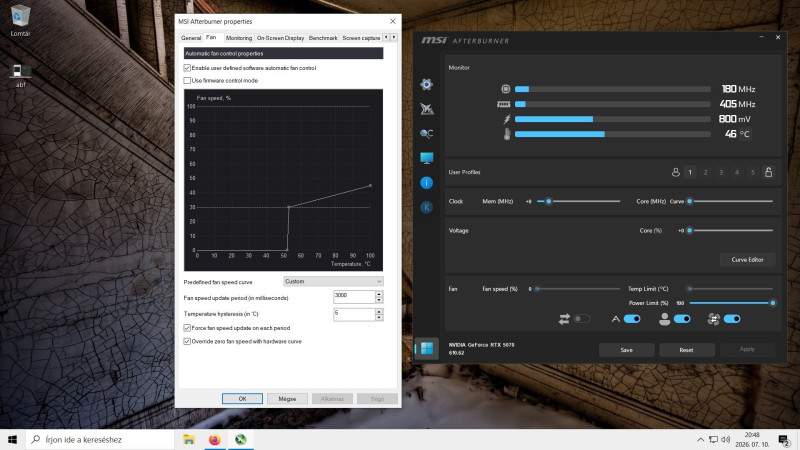Open the hardware monitor display icon

(x=427, y=158)
